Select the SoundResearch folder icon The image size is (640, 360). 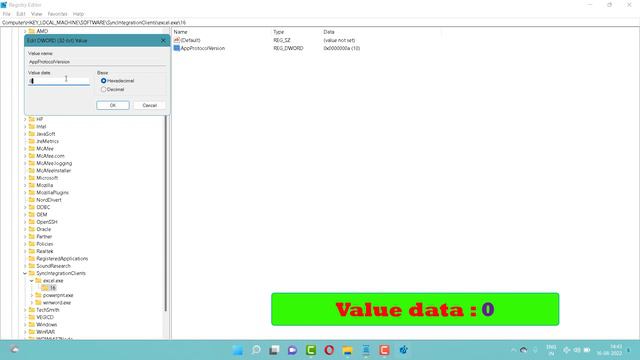coord(32,266)
